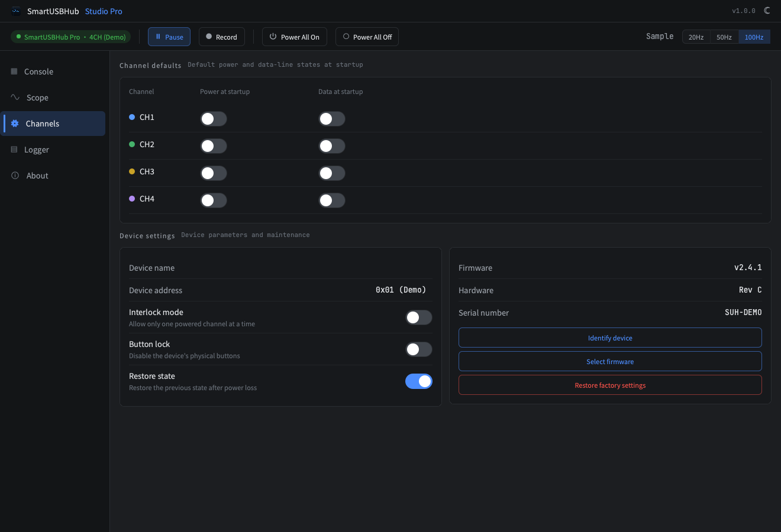
Task: Enable CH2 power at startup
Action: (214, 146)
